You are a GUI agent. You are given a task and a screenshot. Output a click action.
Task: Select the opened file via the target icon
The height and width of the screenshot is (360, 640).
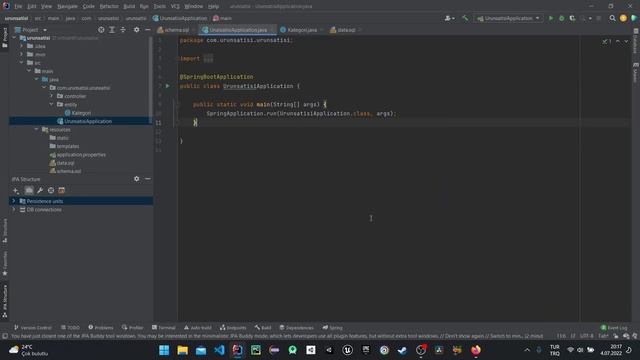101,30
